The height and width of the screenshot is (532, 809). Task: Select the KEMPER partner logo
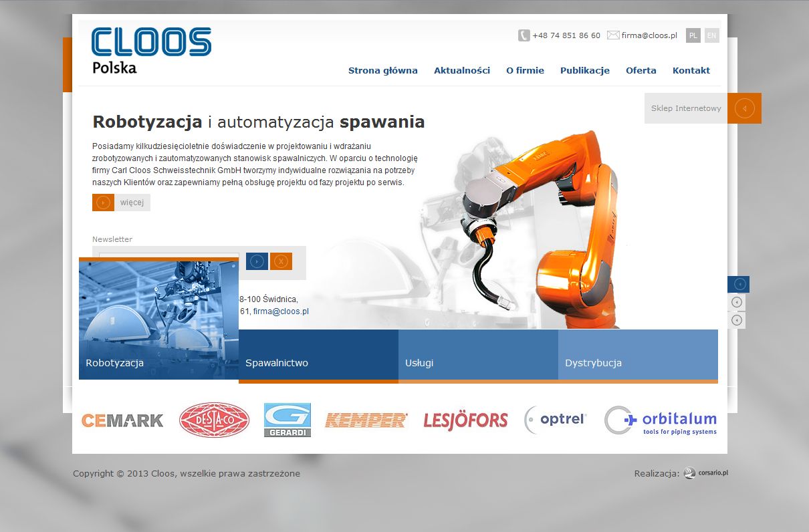tap(366, 420)
